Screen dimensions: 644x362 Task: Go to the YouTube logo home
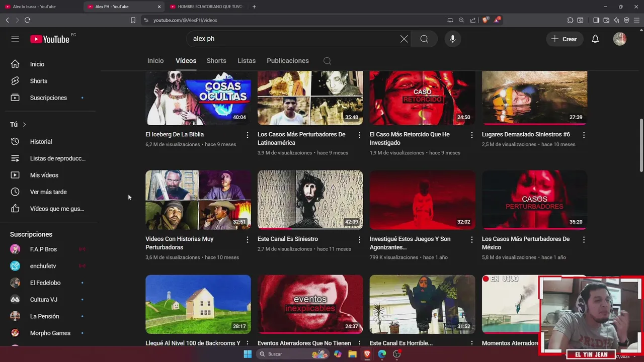tap(50, 39)
